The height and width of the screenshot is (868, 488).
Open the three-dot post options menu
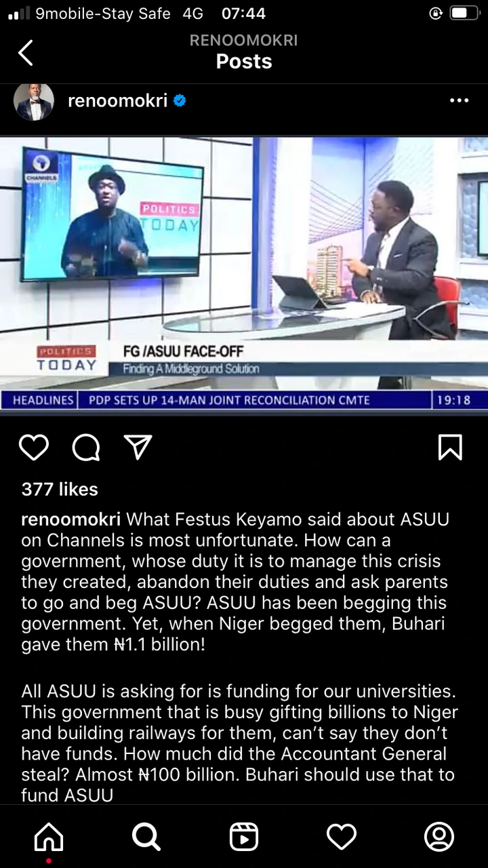pos(459,100)
